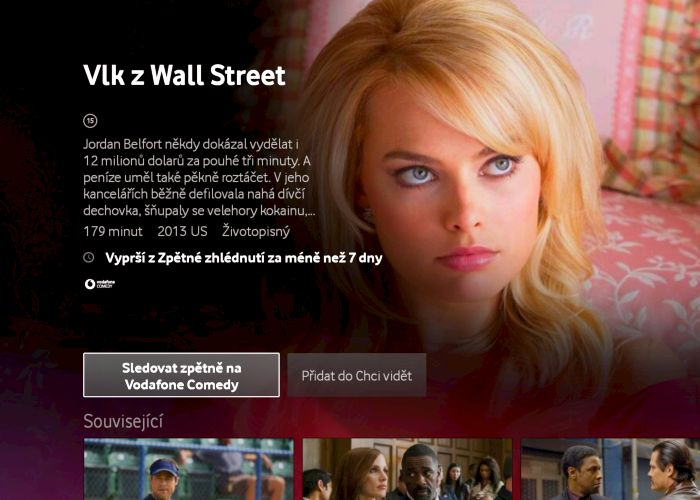Open the Související section heading

point(123,421)
